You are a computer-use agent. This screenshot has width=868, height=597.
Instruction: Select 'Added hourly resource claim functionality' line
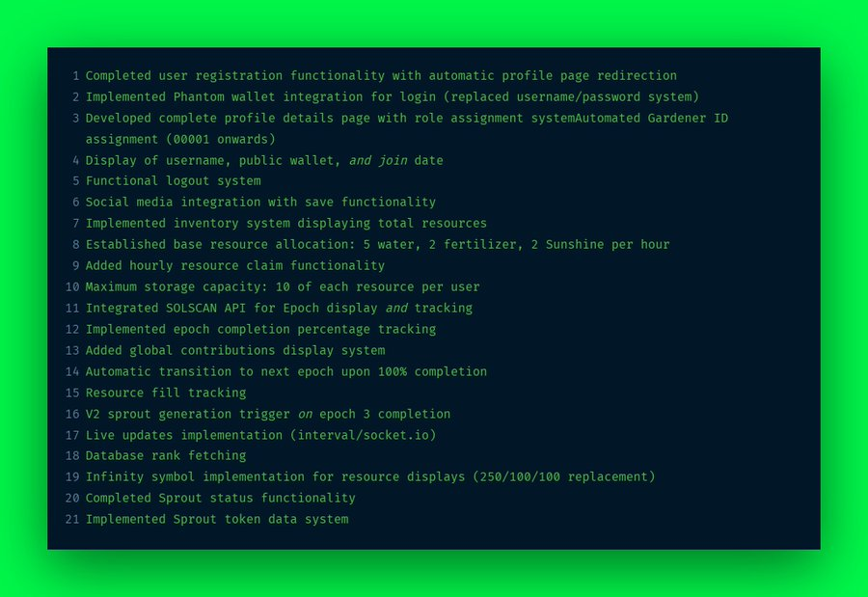234,266
